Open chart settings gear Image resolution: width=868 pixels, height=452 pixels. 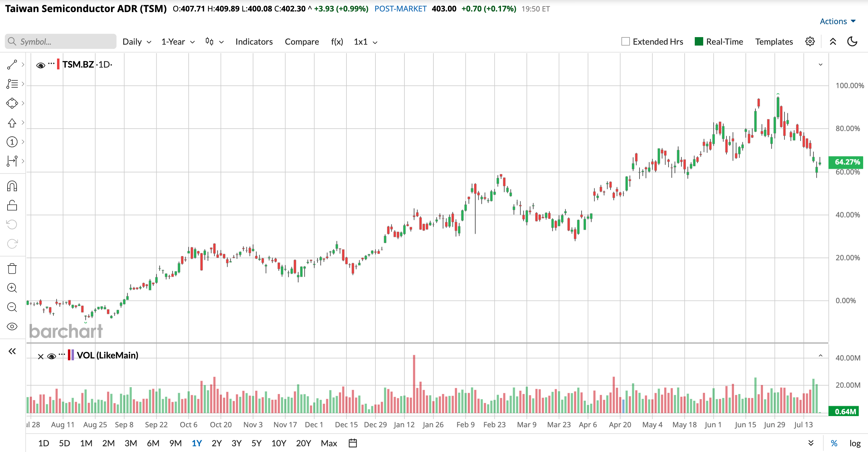coord(810,41)
